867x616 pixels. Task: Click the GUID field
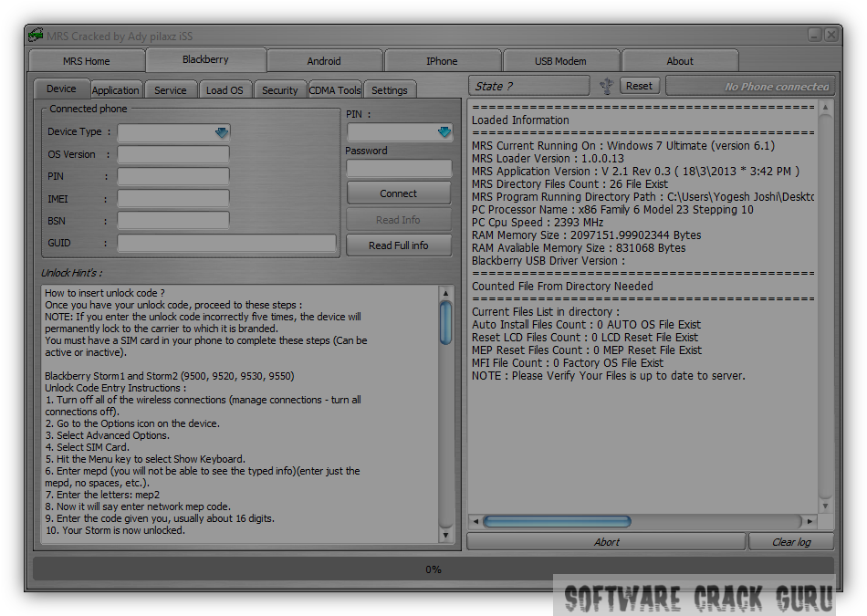(x=226, y=243)
